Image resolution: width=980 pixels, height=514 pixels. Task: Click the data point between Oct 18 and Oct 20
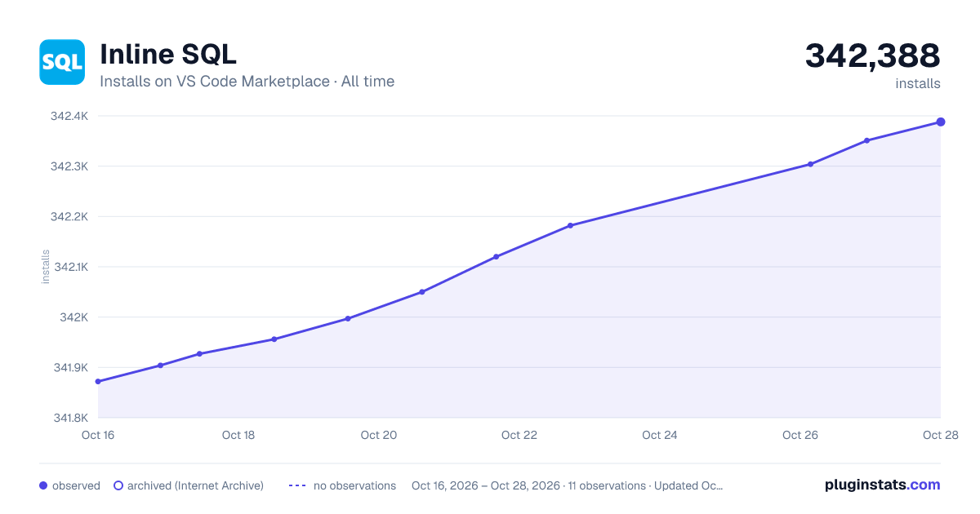[x=274, y=339]
